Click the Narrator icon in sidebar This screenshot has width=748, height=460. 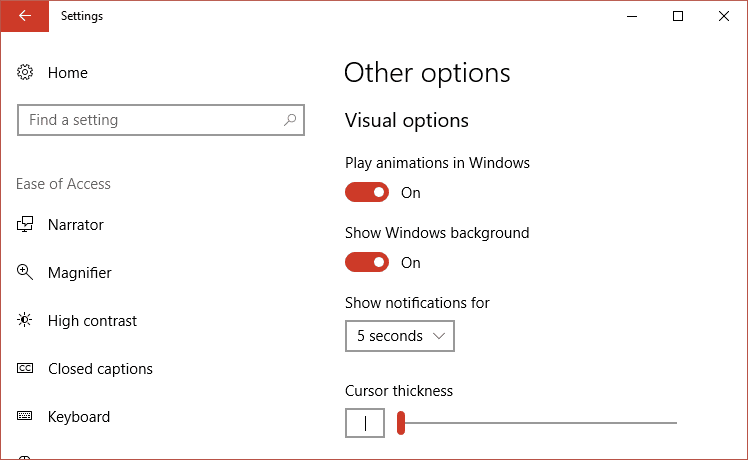[25, 224]
